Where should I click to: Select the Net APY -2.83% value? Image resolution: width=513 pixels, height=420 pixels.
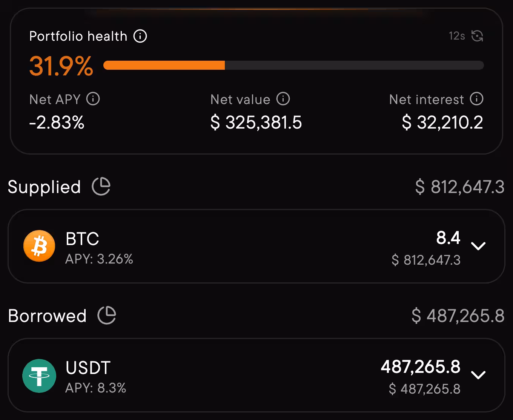pos(57,122)
